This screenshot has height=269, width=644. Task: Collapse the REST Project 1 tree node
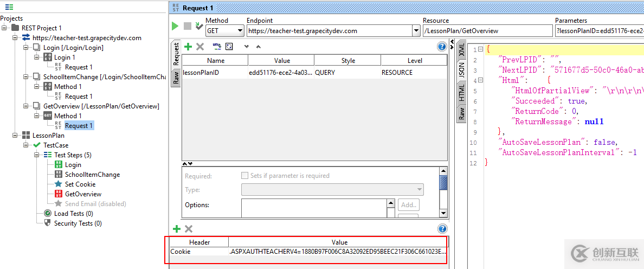[4, 28]
